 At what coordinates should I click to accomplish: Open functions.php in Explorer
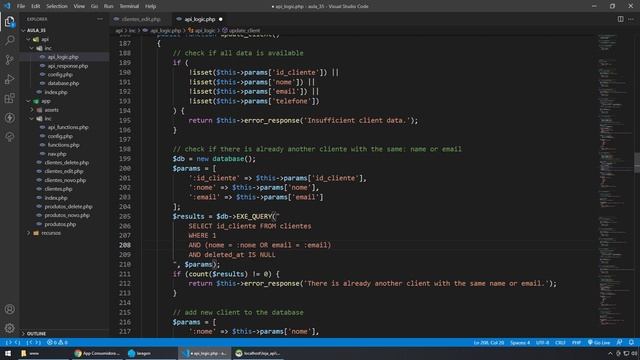pyautogui.click(x=63, y=145)
